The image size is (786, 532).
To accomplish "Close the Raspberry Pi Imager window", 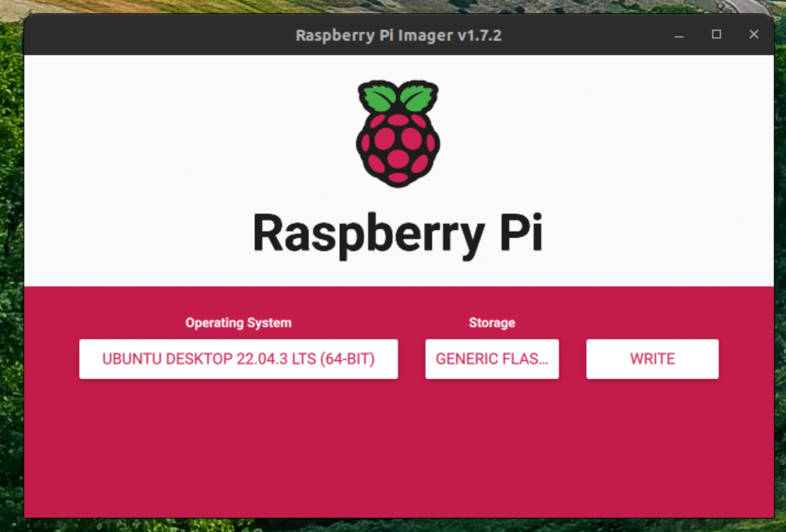I will 753,35.
